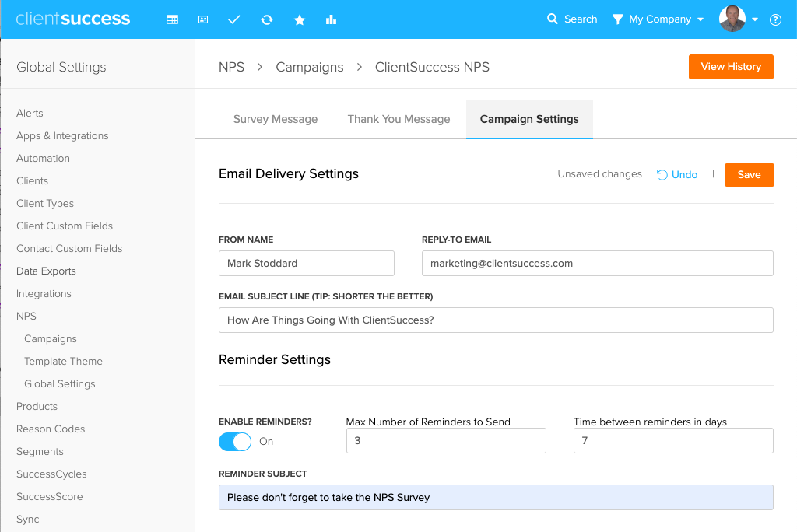Switch to the Thank You Message tab
Image resolution: width=797 pixels, height=532 pixels.
[398, 119]
